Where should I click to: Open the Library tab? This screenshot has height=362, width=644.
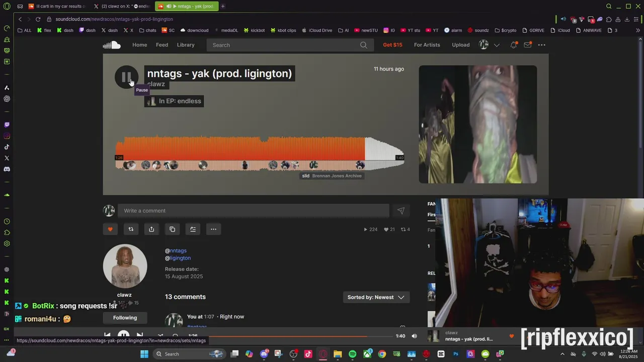coord(186,45)
